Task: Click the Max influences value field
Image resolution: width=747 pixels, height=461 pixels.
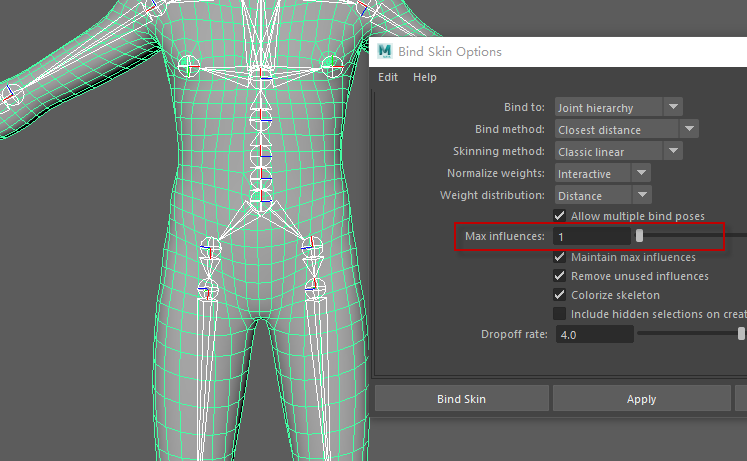Action: click(592, 236)
